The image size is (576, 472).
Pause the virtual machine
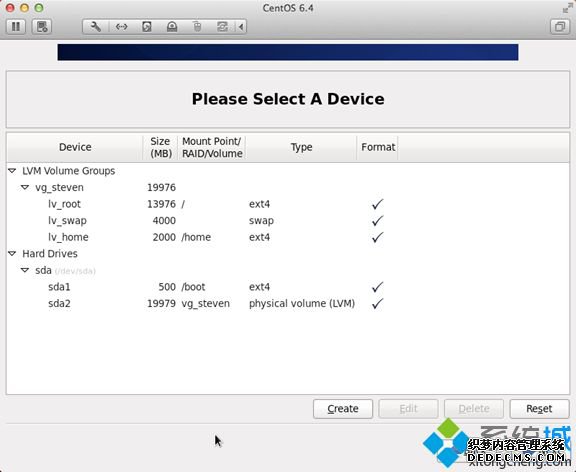click(x=16, y=26)
